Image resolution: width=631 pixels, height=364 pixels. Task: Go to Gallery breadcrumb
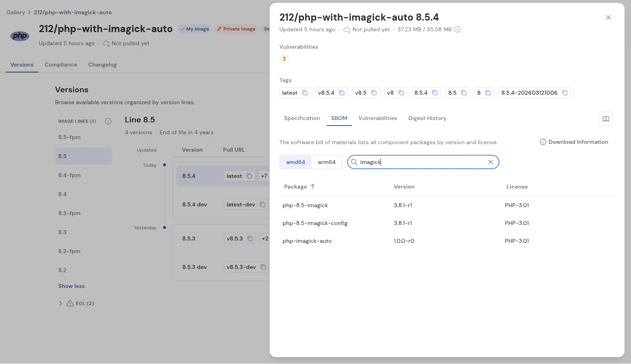point(15,12)
